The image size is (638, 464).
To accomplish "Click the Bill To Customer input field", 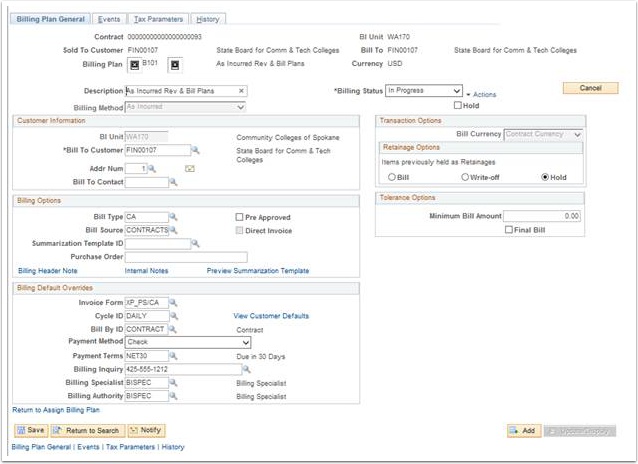I will point(158,150).
